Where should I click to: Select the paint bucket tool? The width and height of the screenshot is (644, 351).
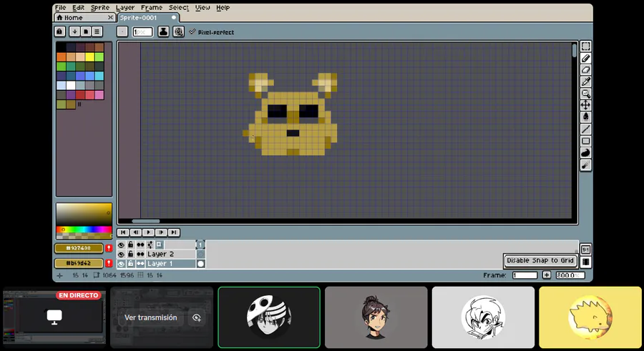click(x=585, y=117)
